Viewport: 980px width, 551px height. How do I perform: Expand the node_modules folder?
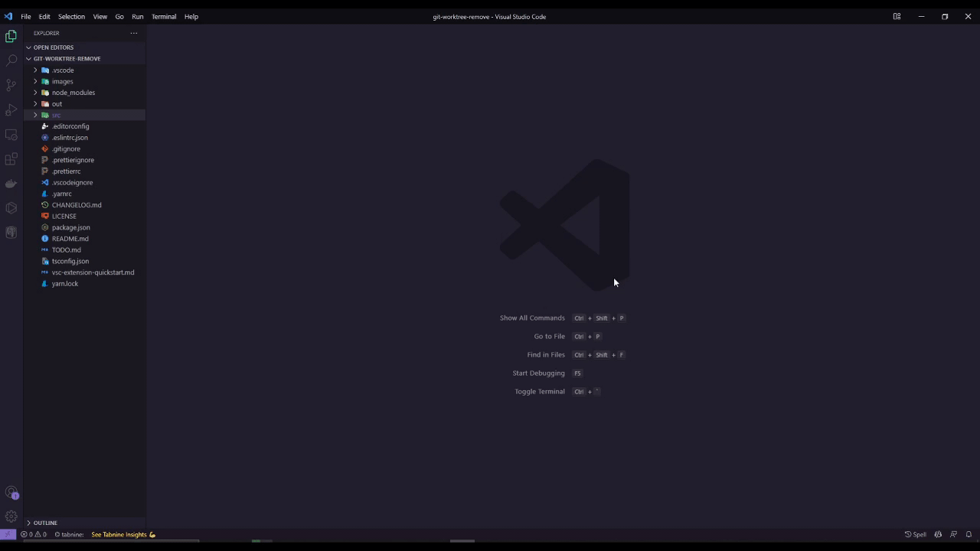84,93
